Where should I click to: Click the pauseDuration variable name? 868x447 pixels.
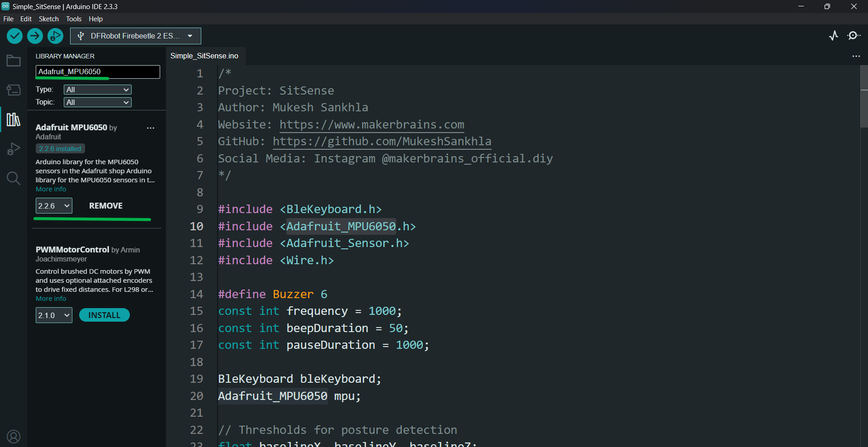click(x=331, y=345)
